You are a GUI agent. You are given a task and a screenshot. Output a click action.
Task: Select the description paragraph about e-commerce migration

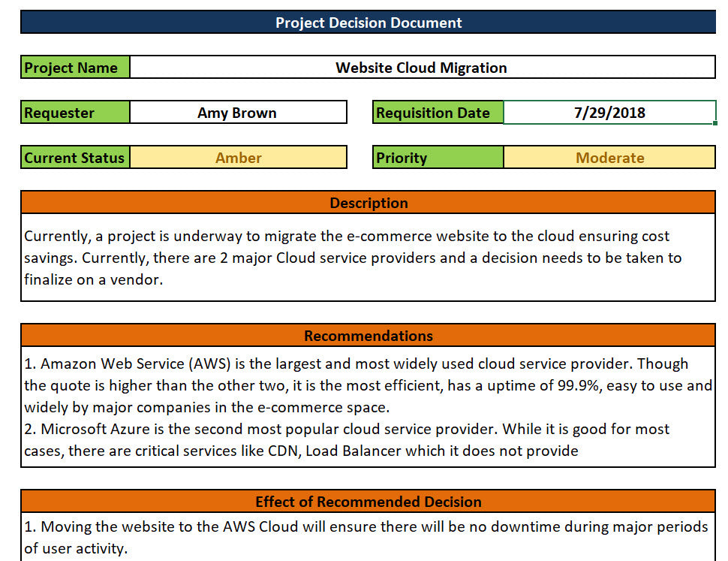(369, 258)
